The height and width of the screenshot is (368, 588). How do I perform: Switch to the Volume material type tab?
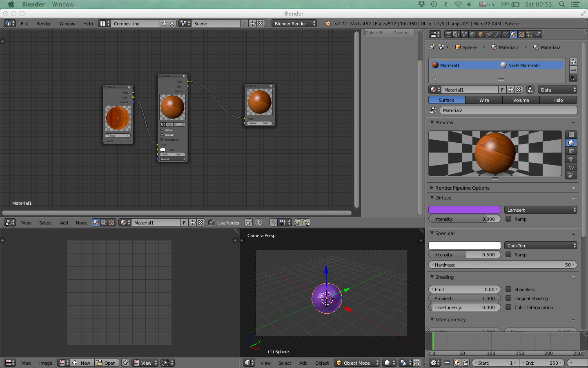[x=521, y=100]
